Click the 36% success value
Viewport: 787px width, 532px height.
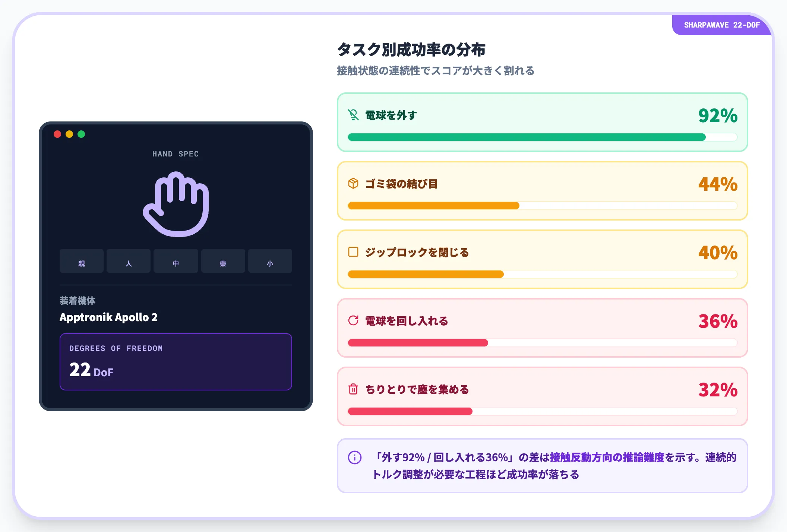[718, 321]
